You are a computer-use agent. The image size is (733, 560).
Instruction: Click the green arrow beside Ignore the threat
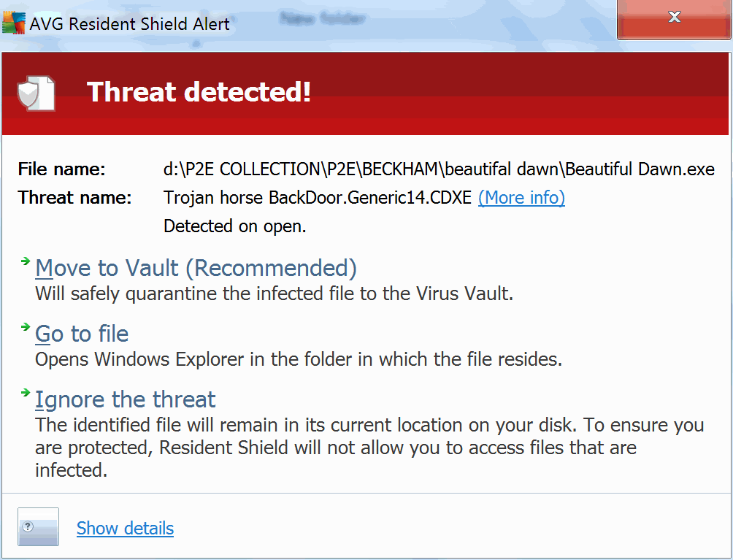tap(26, 393)
